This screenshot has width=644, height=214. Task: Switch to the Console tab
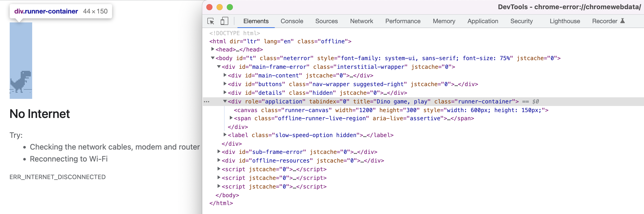tap(292, 21)
